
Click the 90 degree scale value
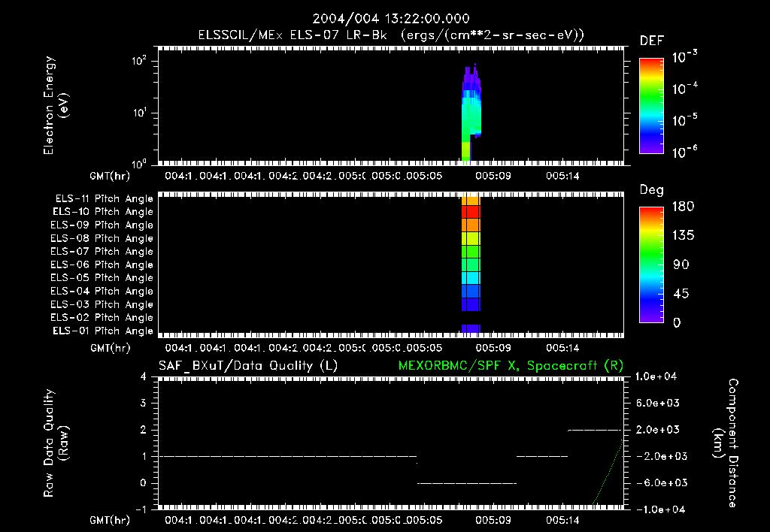coord(681,265)
